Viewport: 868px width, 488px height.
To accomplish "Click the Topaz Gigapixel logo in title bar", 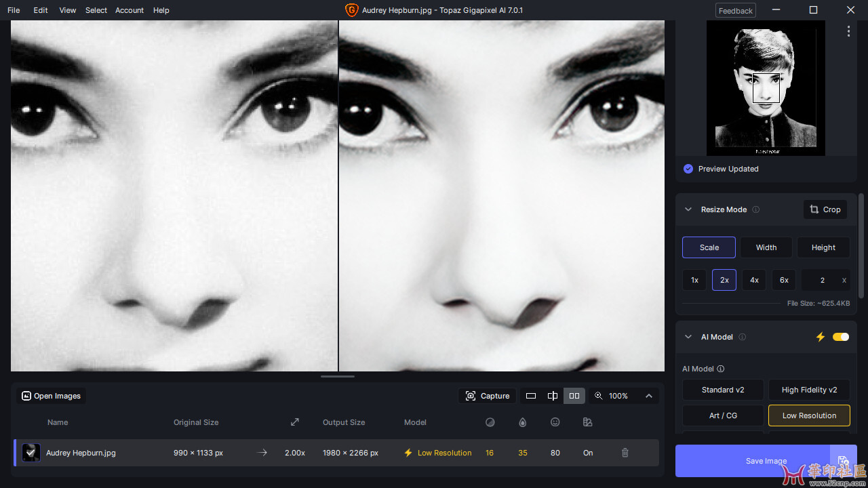I will (x=351, y=10).
